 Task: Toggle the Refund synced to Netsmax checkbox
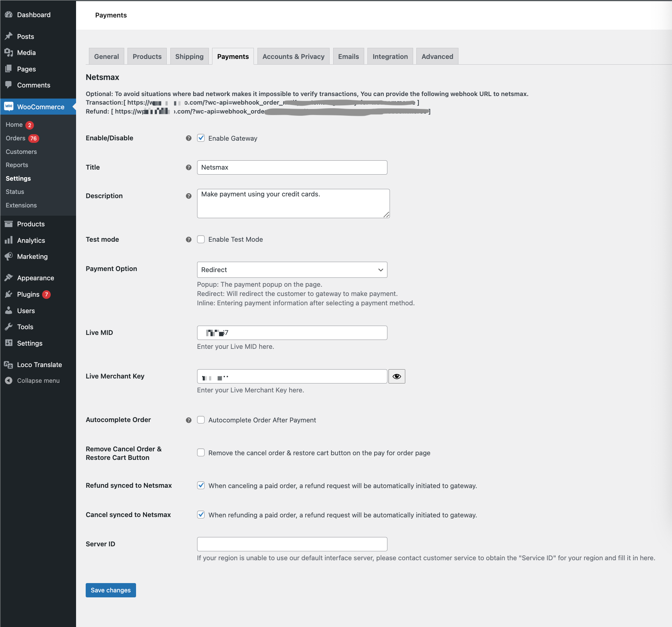click(x=201, y=486)
